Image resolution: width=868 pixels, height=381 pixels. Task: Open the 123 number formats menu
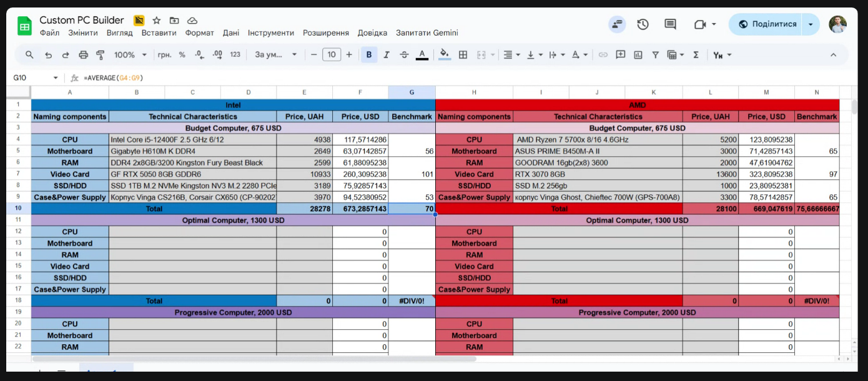(x=235, y=55)
